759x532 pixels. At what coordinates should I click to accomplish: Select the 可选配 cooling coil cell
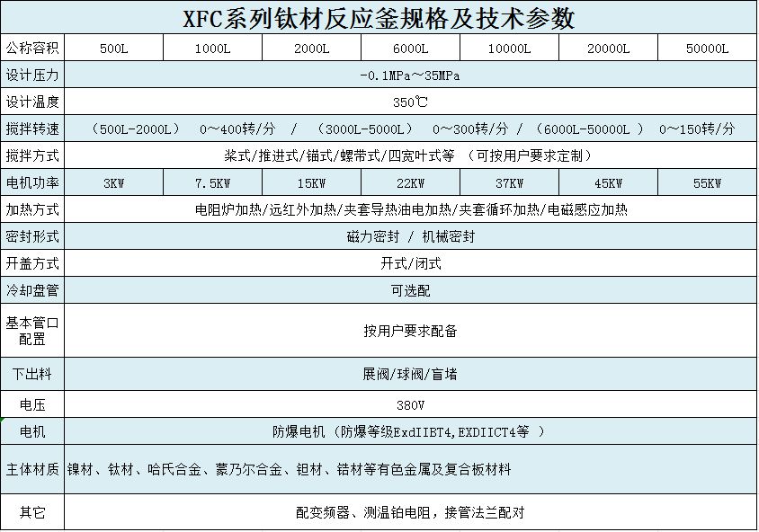[x=410, y=291]
